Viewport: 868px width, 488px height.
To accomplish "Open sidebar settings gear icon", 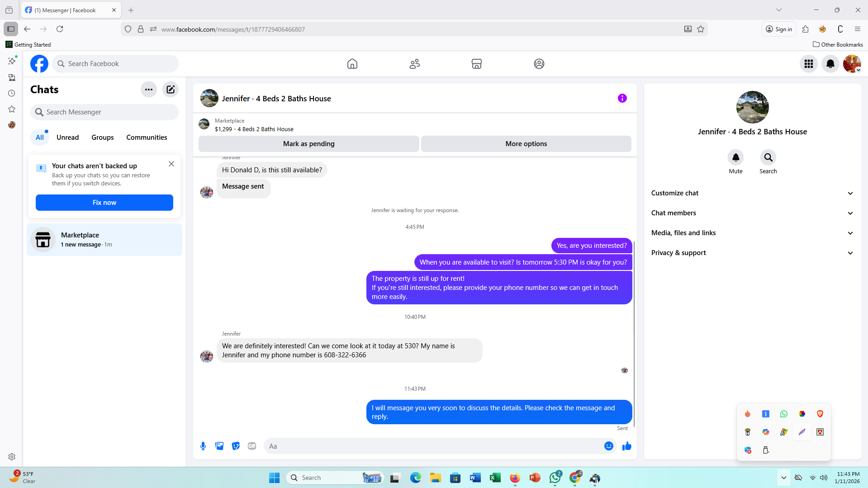I will (12, 457).
